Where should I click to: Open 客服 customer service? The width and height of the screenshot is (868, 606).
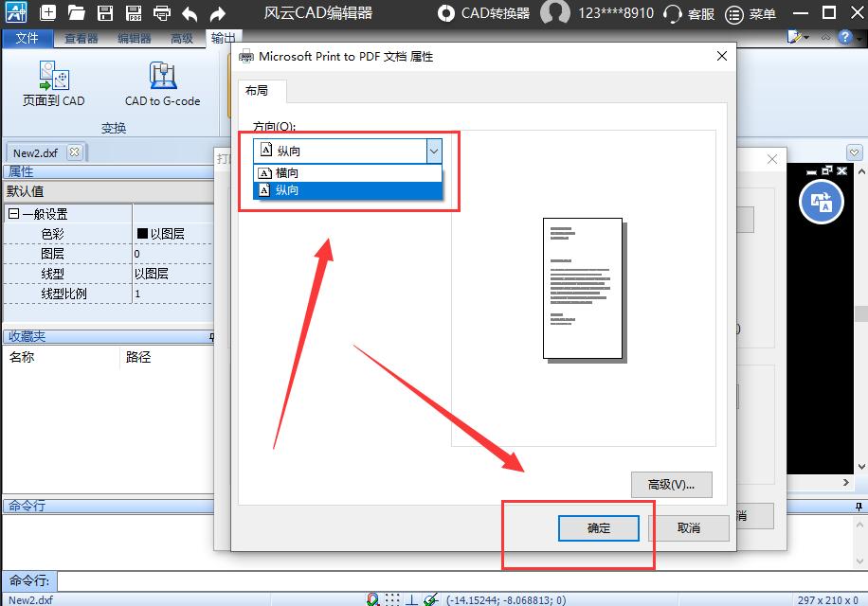(x=689, y=13)
